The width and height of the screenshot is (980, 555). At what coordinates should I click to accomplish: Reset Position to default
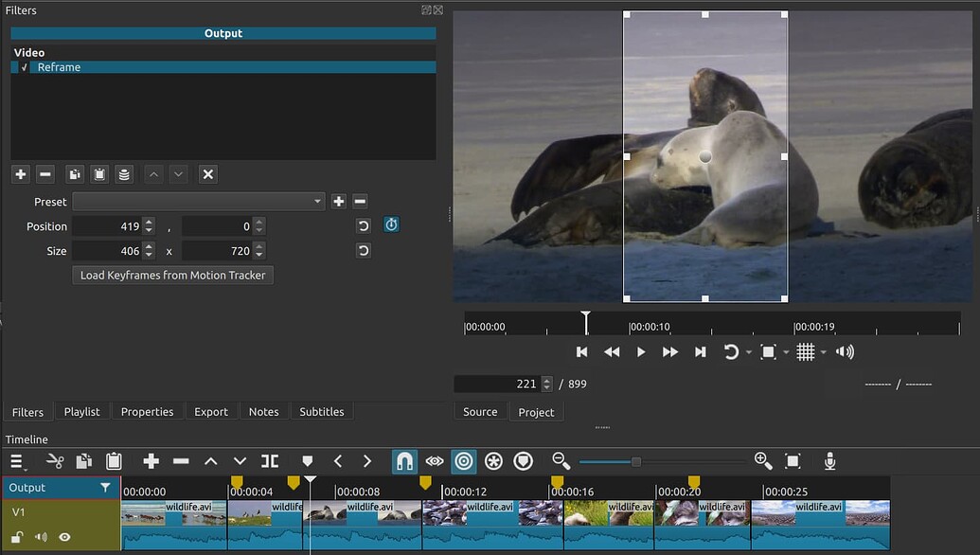[x=364, y=225]
